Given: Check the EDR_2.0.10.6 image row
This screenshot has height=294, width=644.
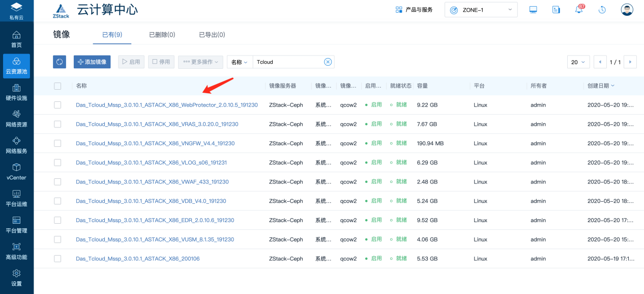Looking at the screenshot, I should (57, 220).
